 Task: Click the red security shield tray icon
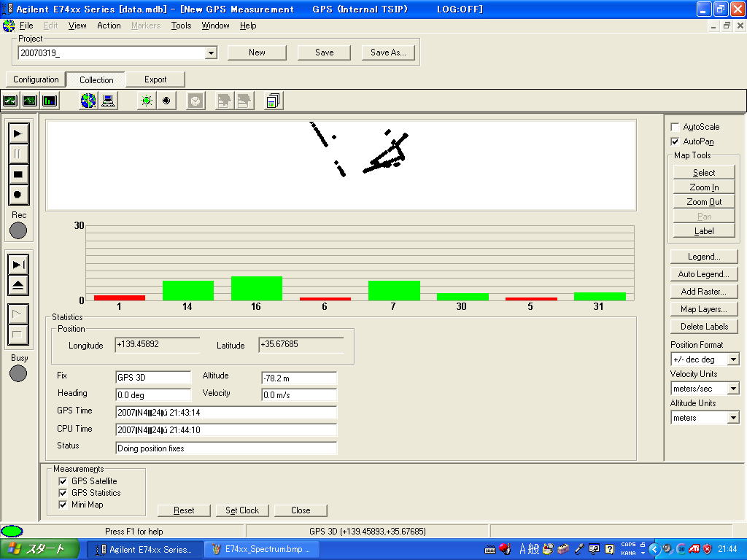tap(708, 549)
